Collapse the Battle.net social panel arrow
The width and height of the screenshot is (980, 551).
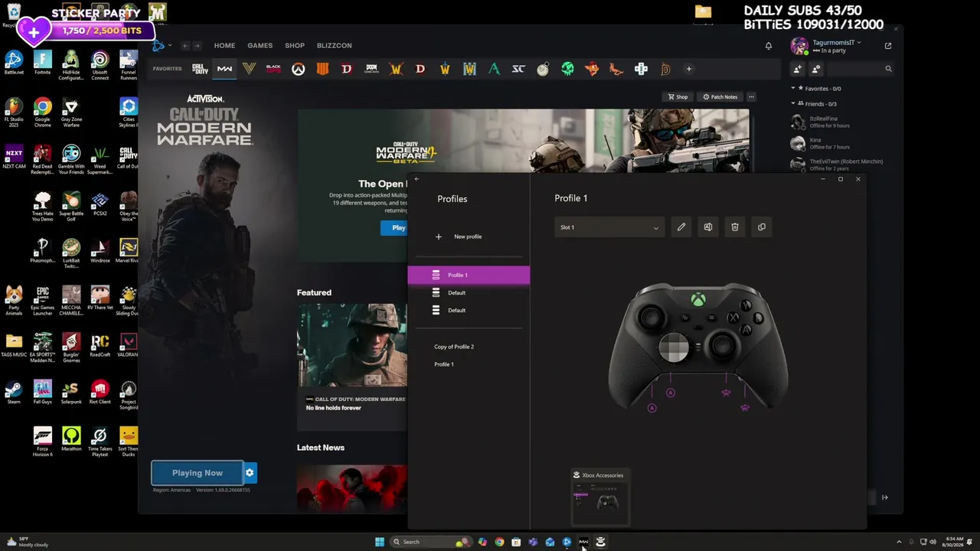(884, 497)
